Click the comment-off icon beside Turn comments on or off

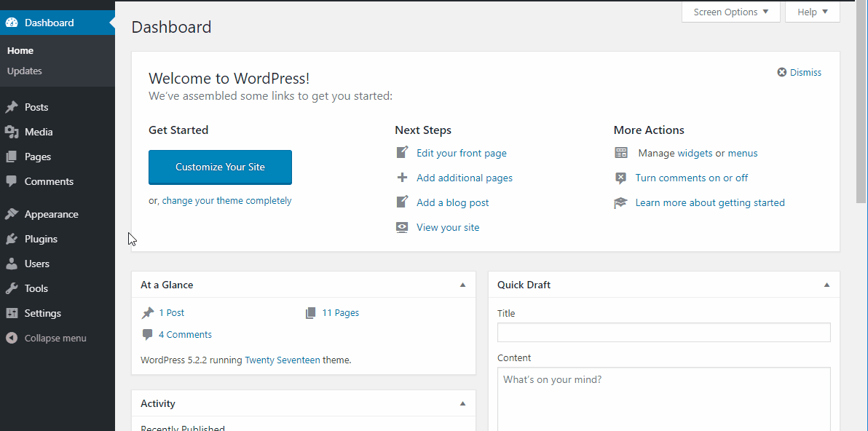point(621,178)
